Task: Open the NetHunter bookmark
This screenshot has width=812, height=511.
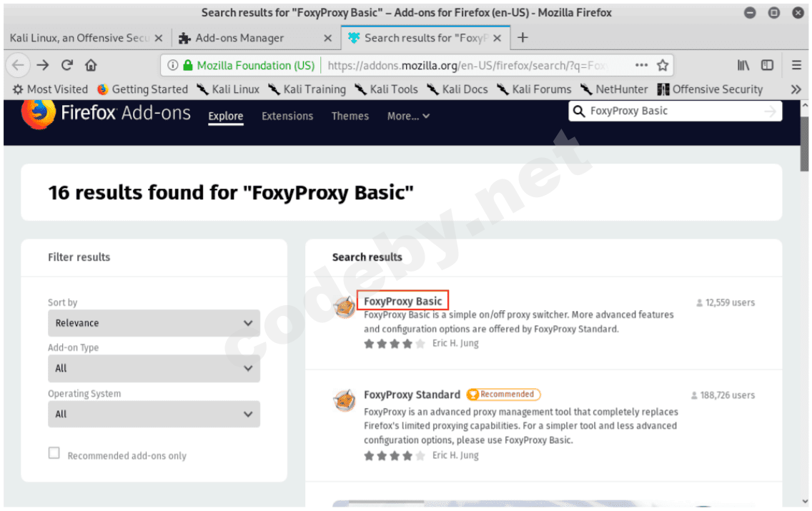Action: (614, 89)
